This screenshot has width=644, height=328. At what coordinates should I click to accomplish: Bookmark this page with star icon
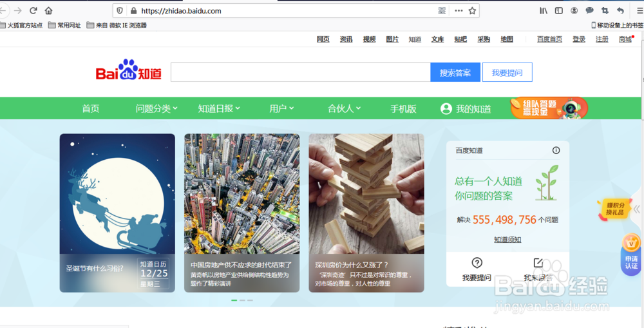coord(472,11)
